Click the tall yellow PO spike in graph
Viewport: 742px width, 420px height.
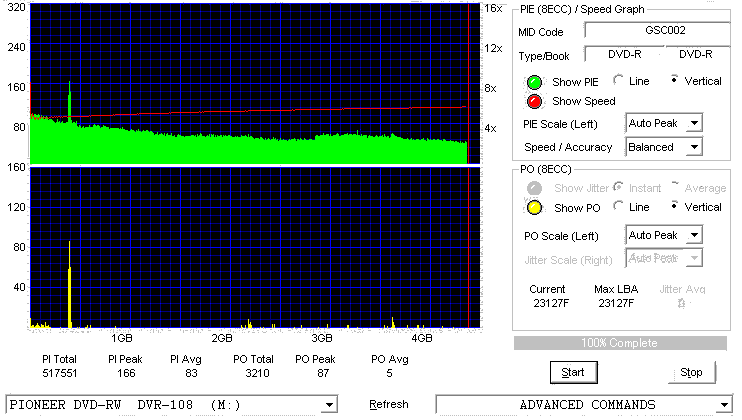70,284
